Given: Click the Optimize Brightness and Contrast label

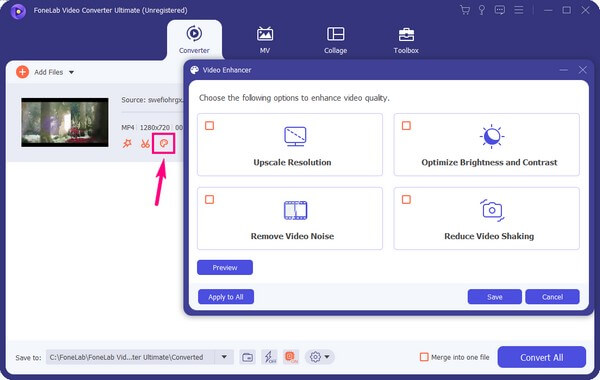Looking at the screenshot, I should pyautogui.click(x=489, y=162).
